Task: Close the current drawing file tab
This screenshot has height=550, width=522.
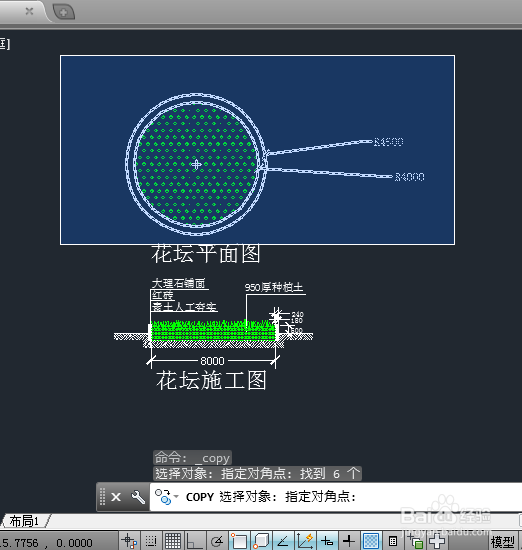Action: 29,11
